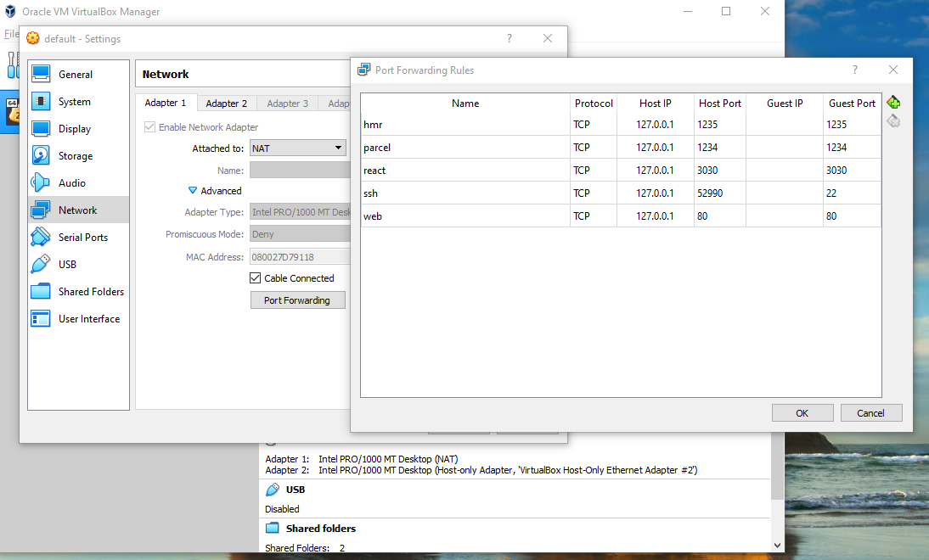929x560 pixels.
Task: Click host port 52990 cell
Action: click(720, 193)
